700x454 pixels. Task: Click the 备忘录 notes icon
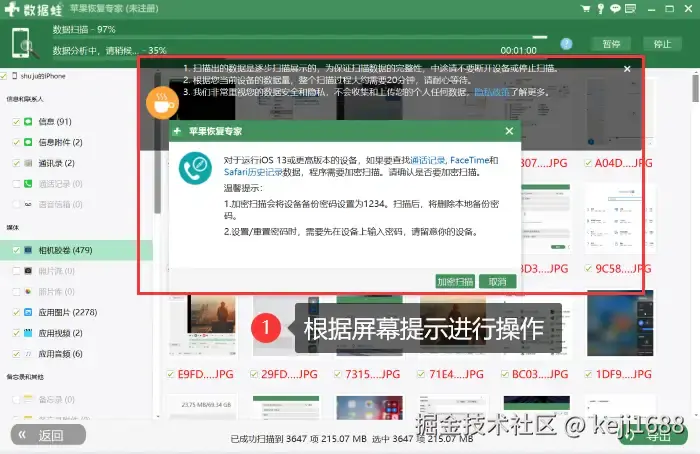(28, 399)
